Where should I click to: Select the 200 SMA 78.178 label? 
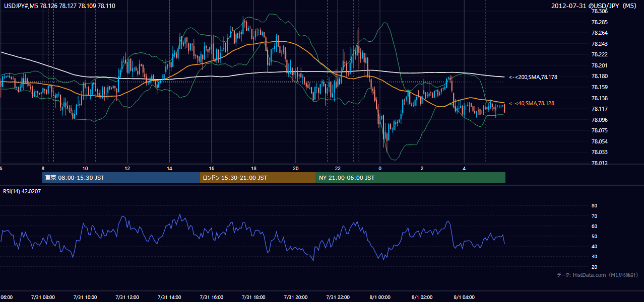(533, 77)
